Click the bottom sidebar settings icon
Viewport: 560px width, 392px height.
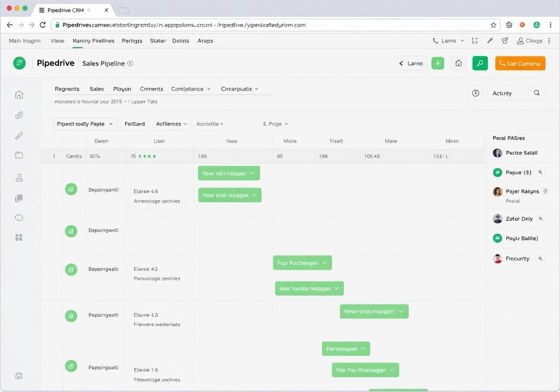pyautogui.click(x=19, y=376)
